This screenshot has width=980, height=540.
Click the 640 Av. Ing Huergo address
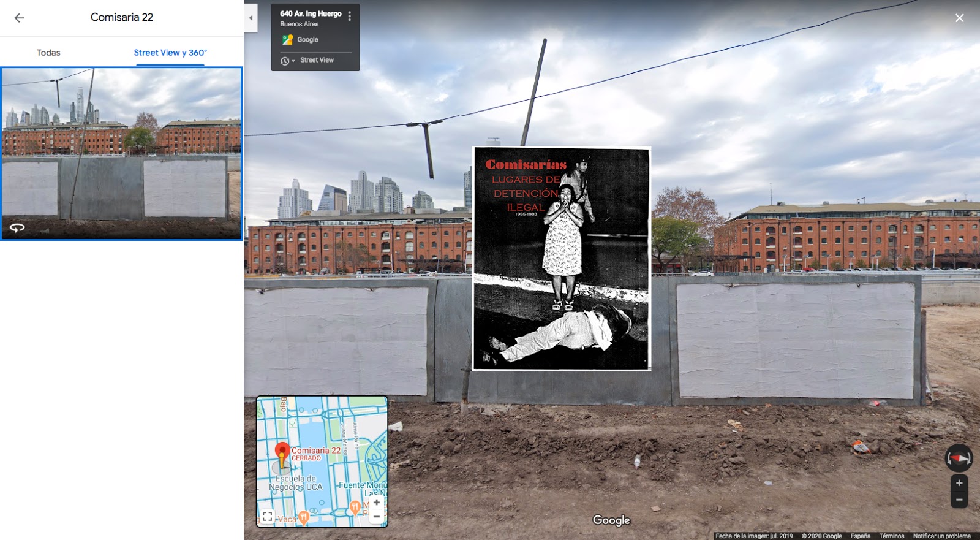point(311,13)
